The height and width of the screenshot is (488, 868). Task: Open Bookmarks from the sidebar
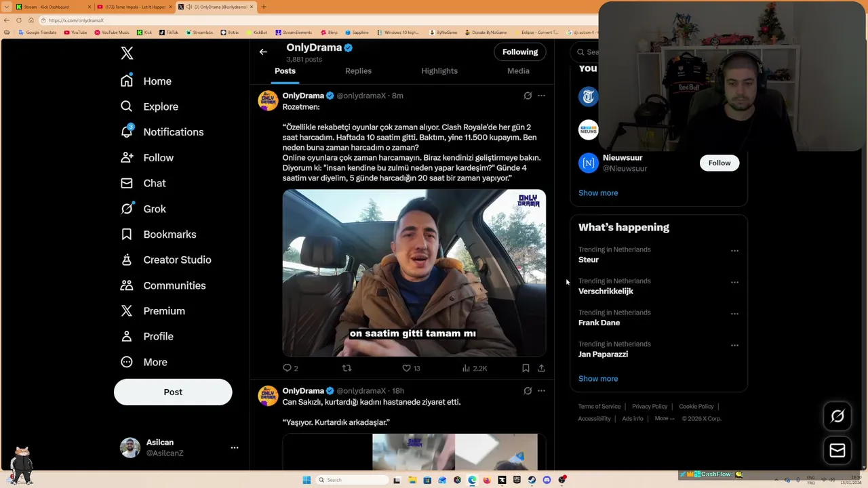158,235
